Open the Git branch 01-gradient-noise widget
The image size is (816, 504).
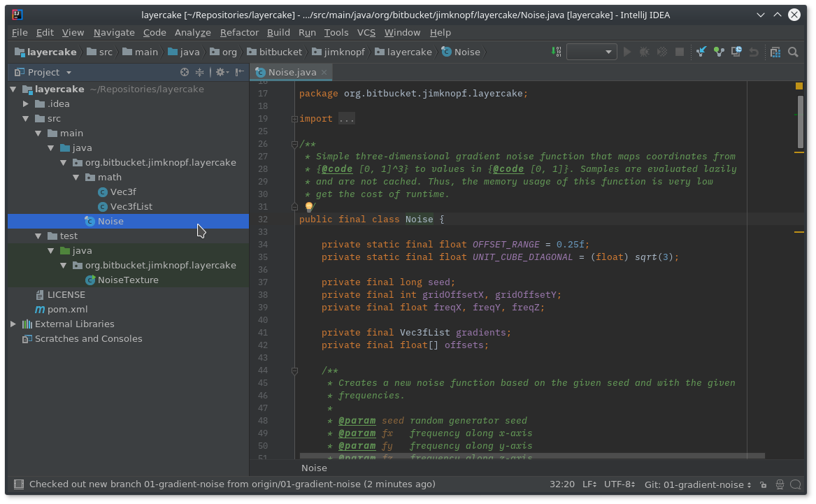point(698,484)
